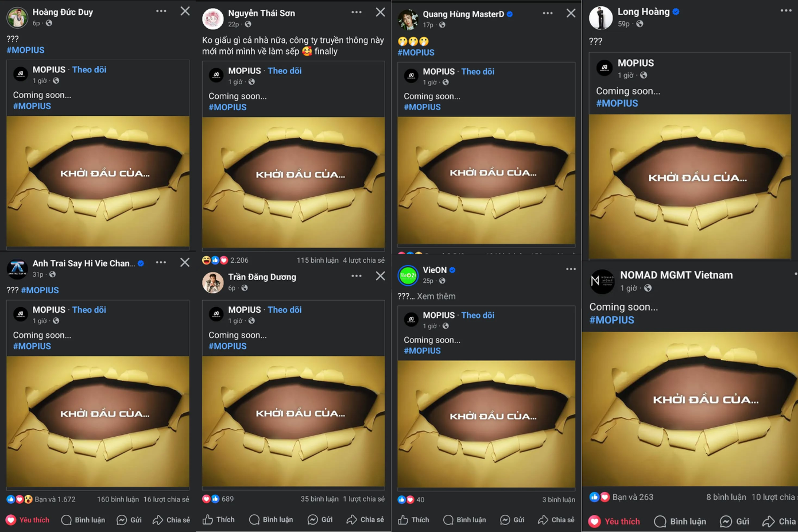This screenshot has width=798, height=532.
Task: Click Long Hoàng's profile picture
Action: [x=601, y=17]
